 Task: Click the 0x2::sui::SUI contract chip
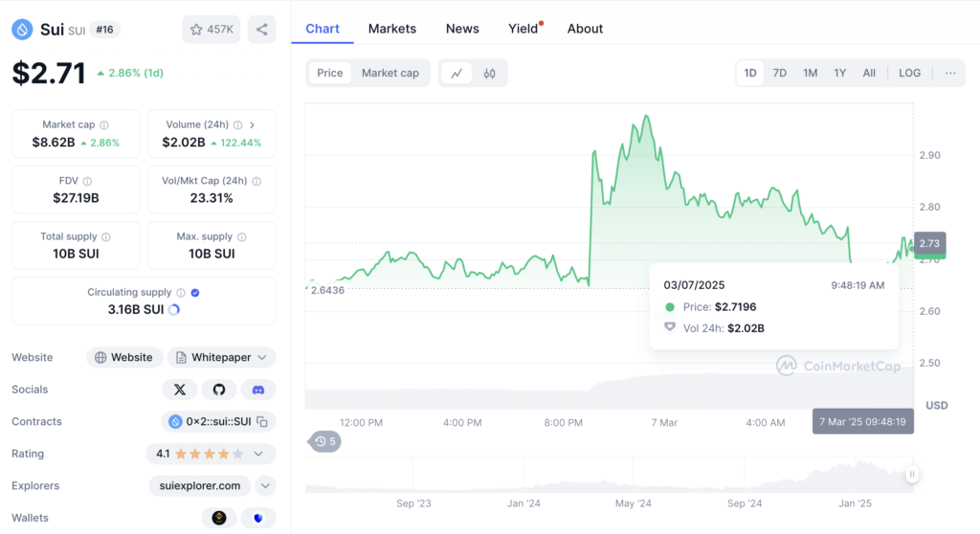coord(217,422)
